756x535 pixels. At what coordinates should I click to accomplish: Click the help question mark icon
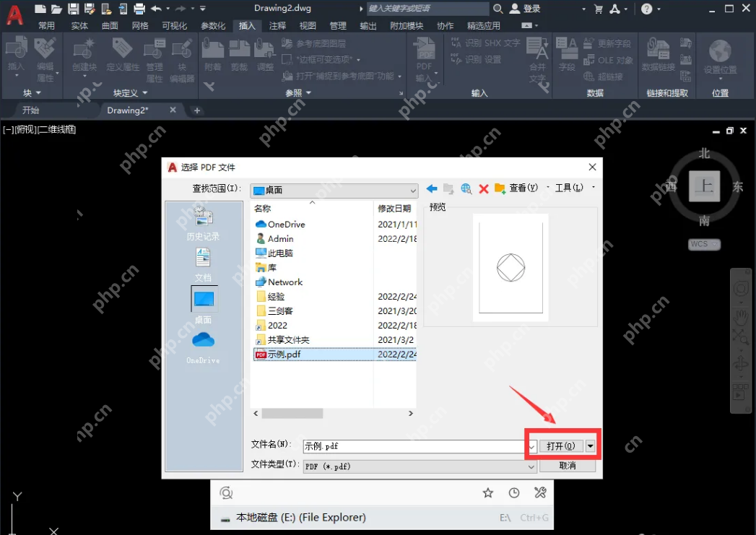pyautogui.click(x=646, y=9)
